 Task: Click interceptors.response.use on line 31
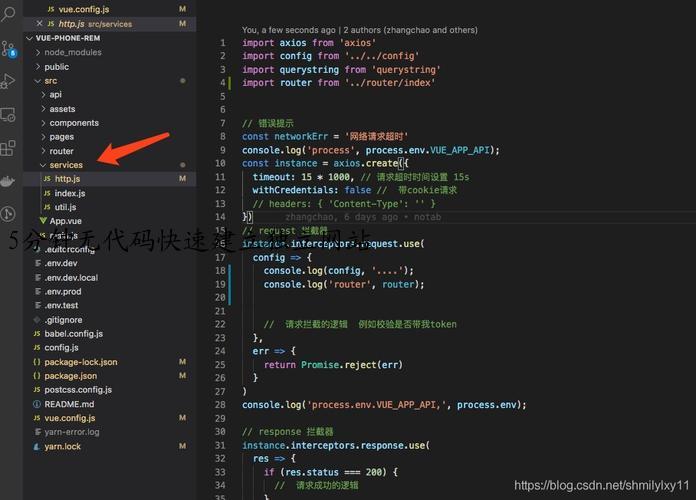[358, 445]
